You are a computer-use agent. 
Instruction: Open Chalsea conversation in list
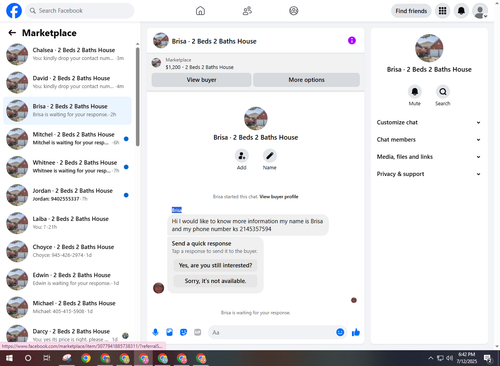pos(67,54)
